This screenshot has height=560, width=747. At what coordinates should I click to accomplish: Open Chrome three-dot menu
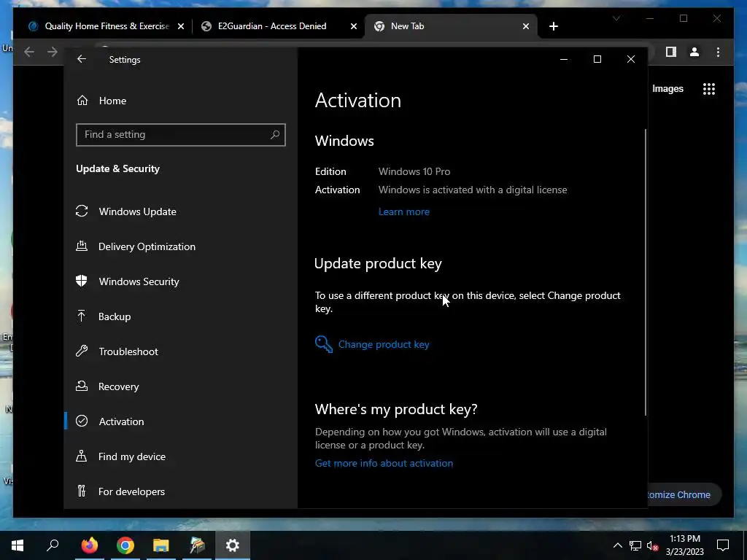point(718,52)
